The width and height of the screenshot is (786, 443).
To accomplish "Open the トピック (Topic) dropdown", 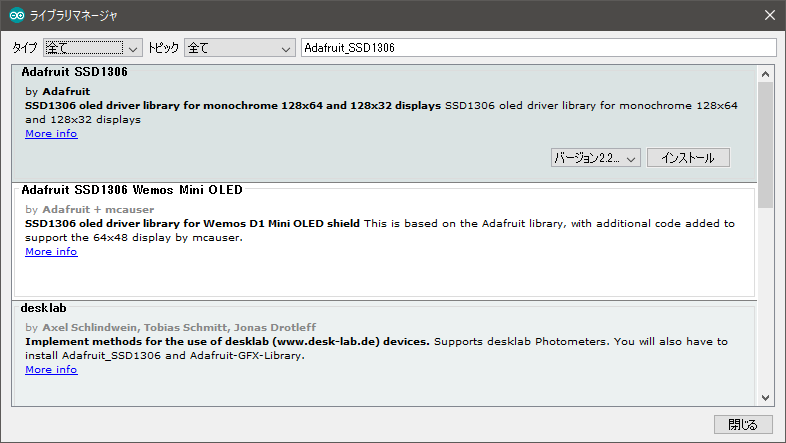I will (x=240, y=48).
